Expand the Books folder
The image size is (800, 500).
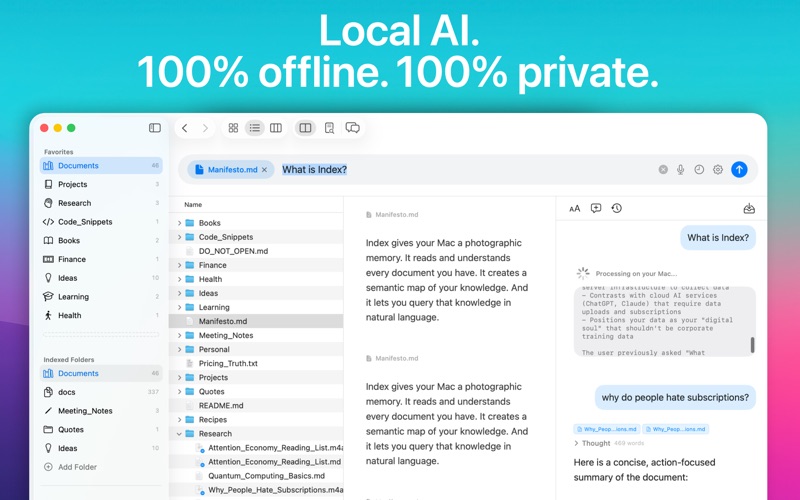tap(180, 223)
